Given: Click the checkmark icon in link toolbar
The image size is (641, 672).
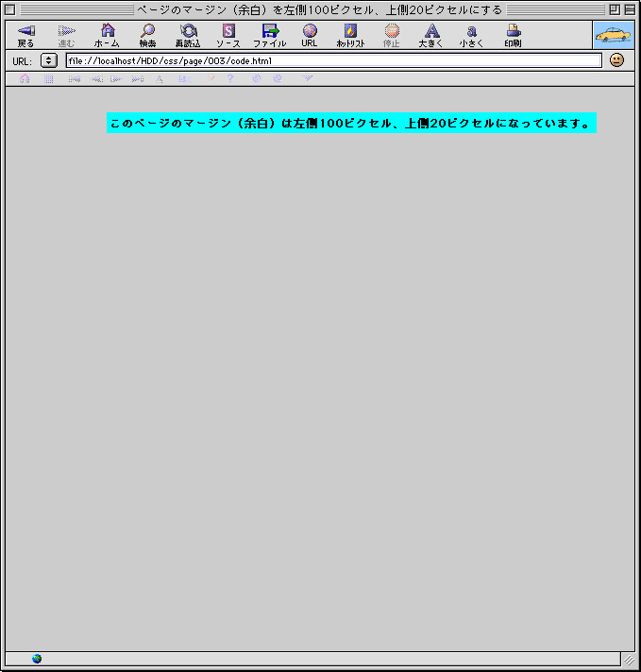Looking at the screenshot, I should coord(307,78).
